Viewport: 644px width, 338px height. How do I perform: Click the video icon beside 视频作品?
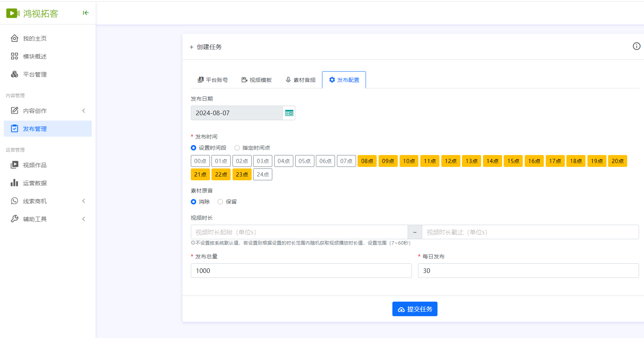[x=15, y=165]
